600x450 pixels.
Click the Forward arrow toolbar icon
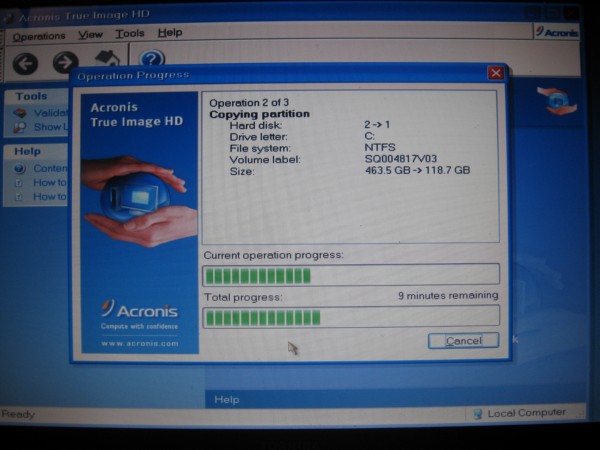(x=65, y=62)
